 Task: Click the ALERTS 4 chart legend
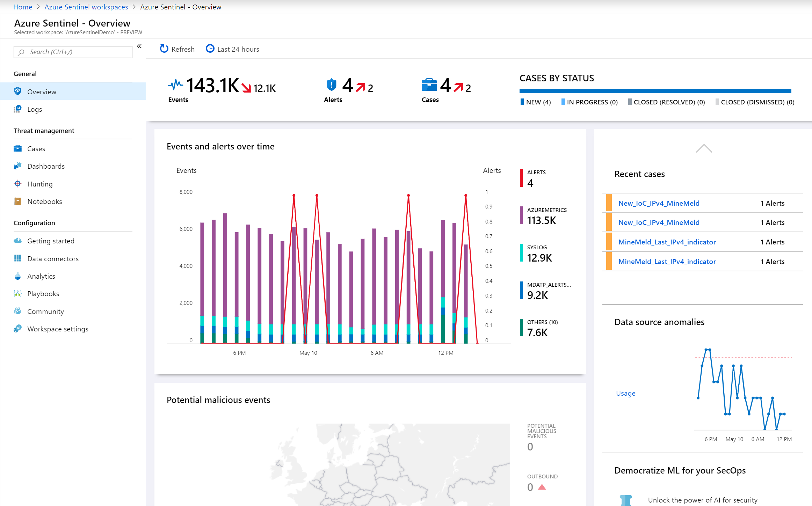click(x=533, y=178)
